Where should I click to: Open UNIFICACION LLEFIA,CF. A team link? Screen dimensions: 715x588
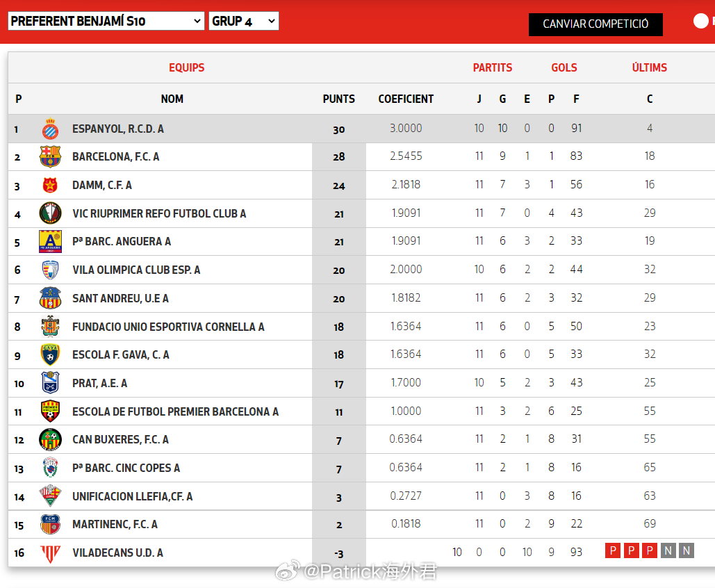(133, 496)
